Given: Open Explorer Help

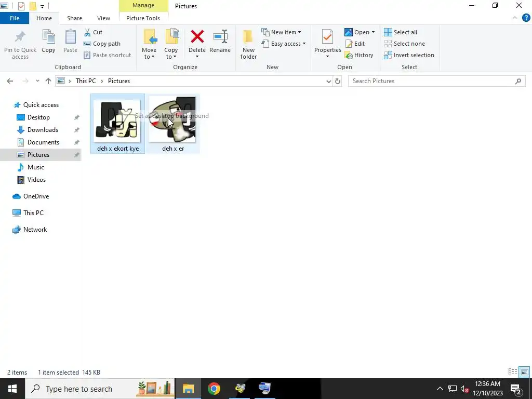Looking at the screenshot, I should [526, 18].
